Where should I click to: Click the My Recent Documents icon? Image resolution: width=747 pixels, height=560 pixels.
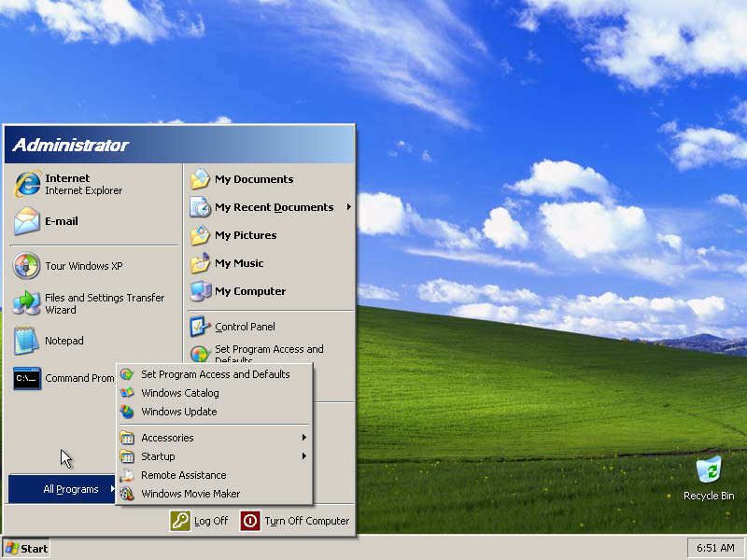click(x=200, y=207)
